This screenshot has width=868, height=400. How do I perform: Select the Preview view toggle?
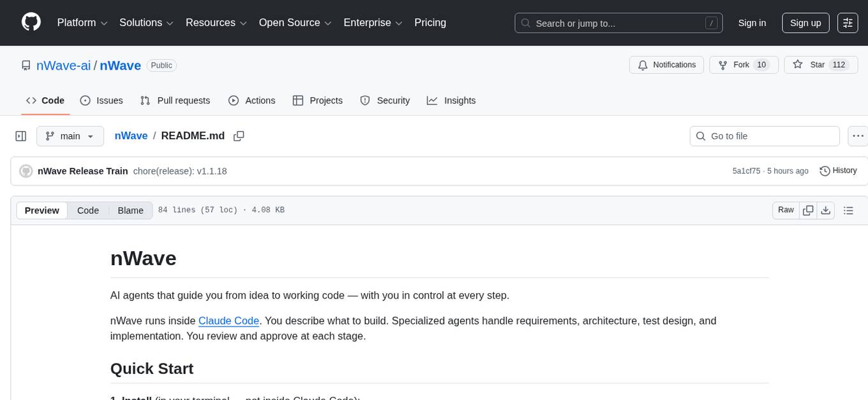point(42,210)
